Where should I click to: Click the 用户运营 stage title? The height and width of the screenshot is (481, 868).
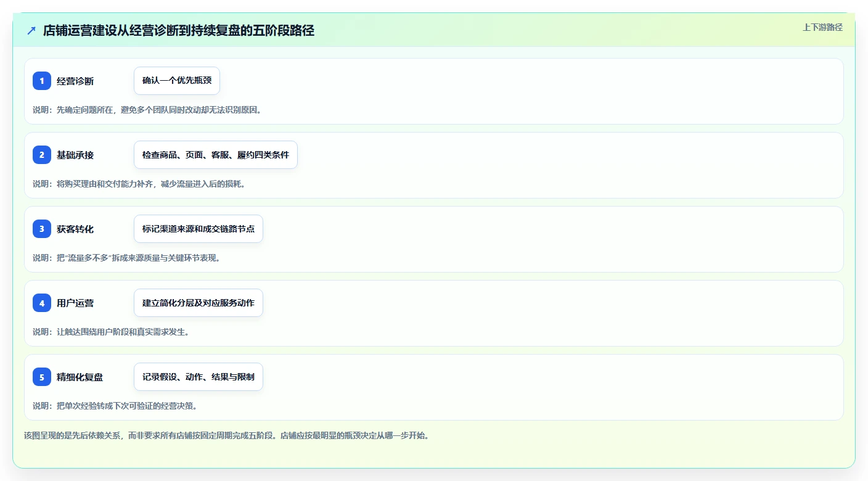point(75,303)
